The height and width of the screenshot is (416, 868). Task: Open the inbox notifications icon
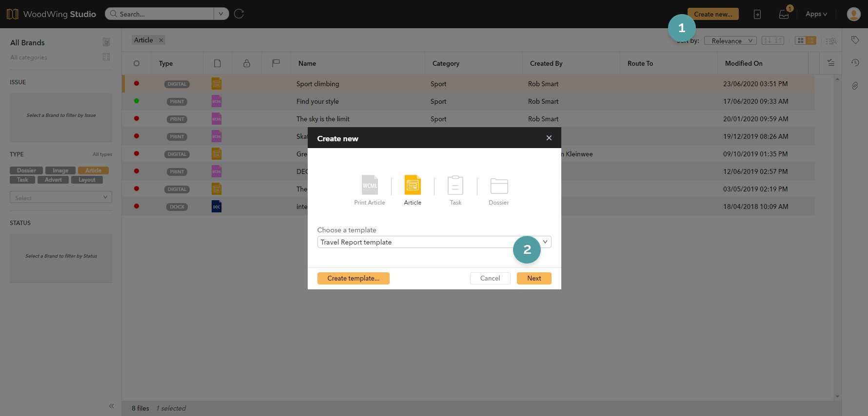tap(784, 14)
